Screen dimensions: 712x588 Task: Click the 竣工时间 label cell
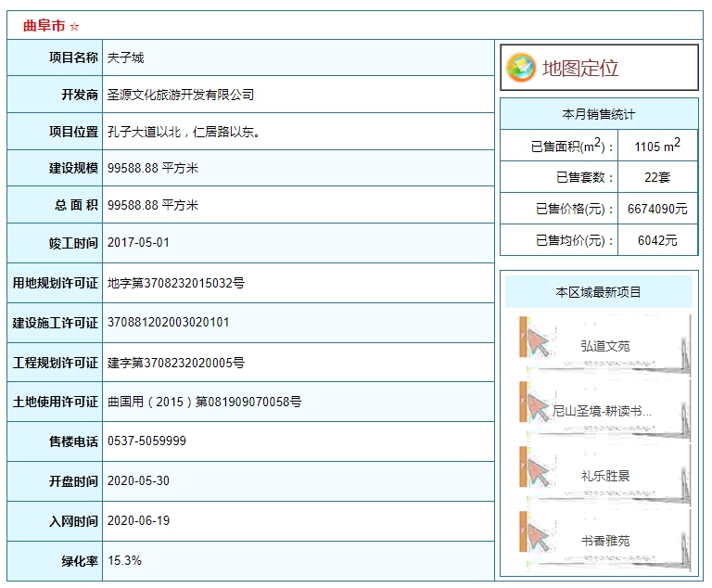55,243
